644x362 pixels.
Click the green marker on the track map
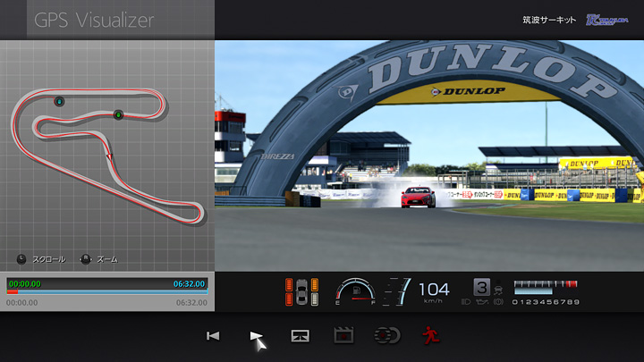click(x=118, y=114)
